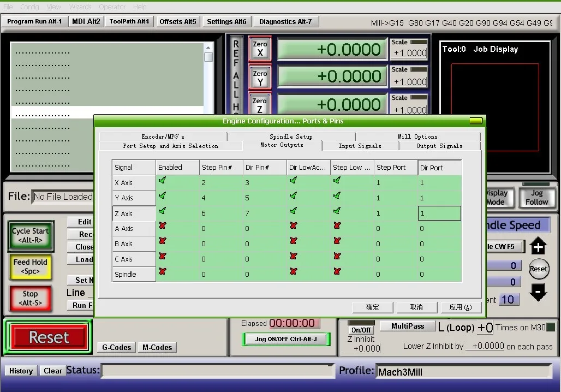The width and height of the screenshot is (561, 392).
Task: Enable Spindle Step Low Active
Action: point(337,271)
